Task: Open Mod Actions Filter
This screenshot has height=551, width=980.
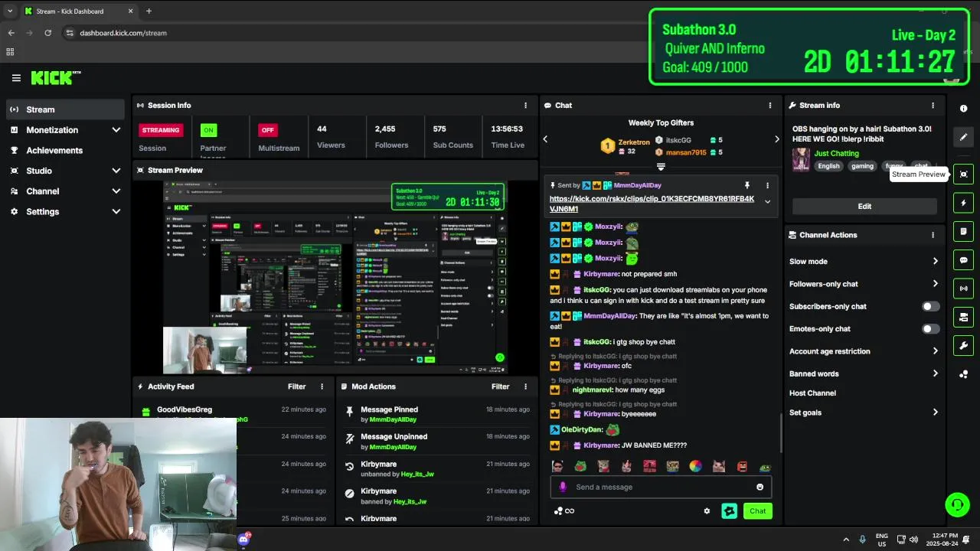Action: click(500, 386)
